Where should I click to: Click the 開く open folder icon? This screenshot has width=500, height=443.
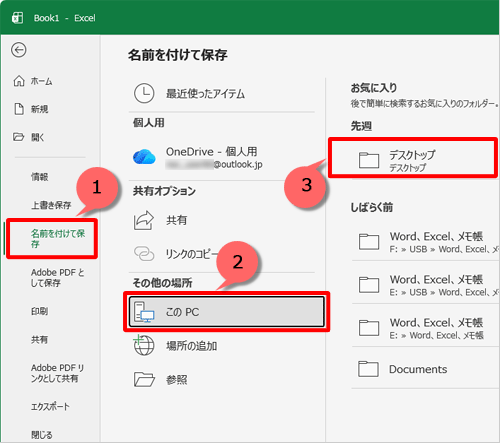19,137
